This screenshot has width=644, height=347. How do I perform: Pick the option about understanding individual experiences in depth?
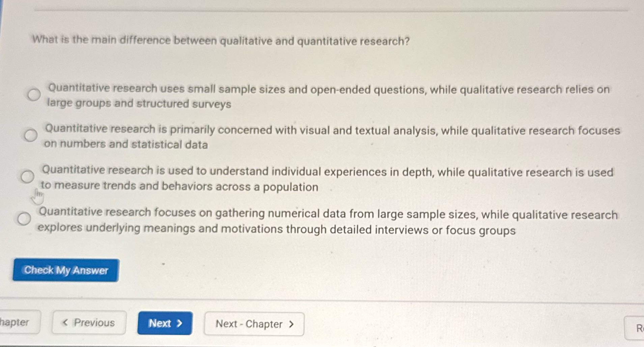pos(27,177)
